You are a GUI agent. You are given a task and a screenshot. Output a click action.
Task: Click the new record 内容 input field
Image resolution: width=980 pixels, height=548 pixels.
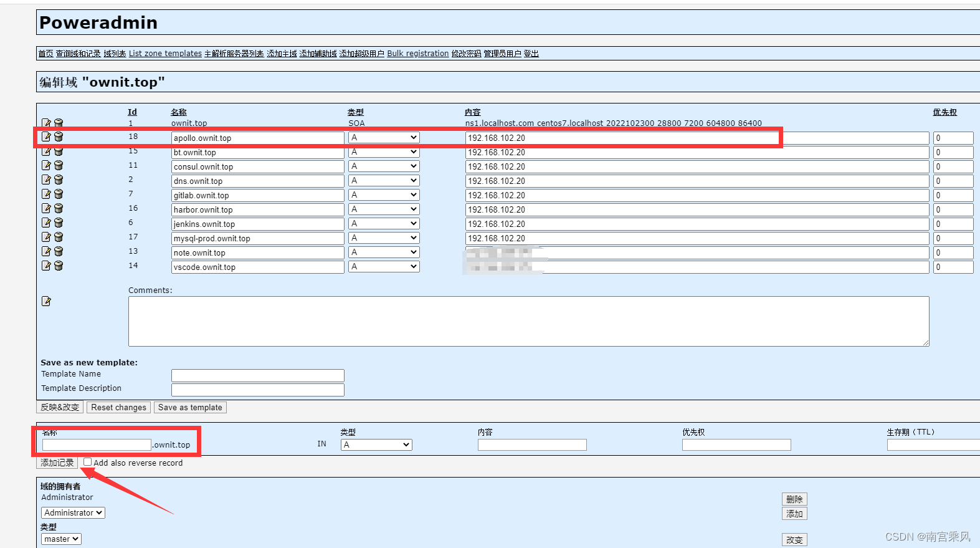[x=532, y=445]
